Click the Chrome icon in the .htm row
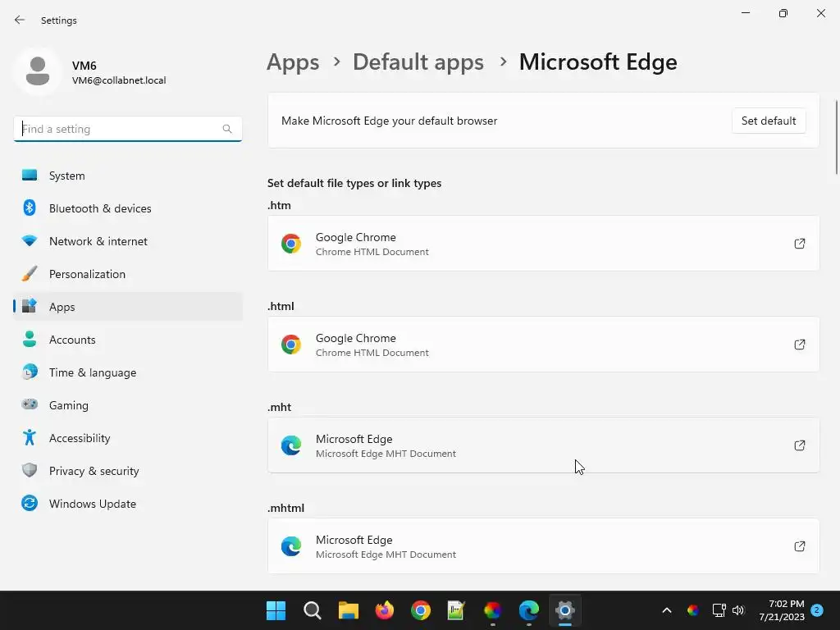 coord(291,244)
